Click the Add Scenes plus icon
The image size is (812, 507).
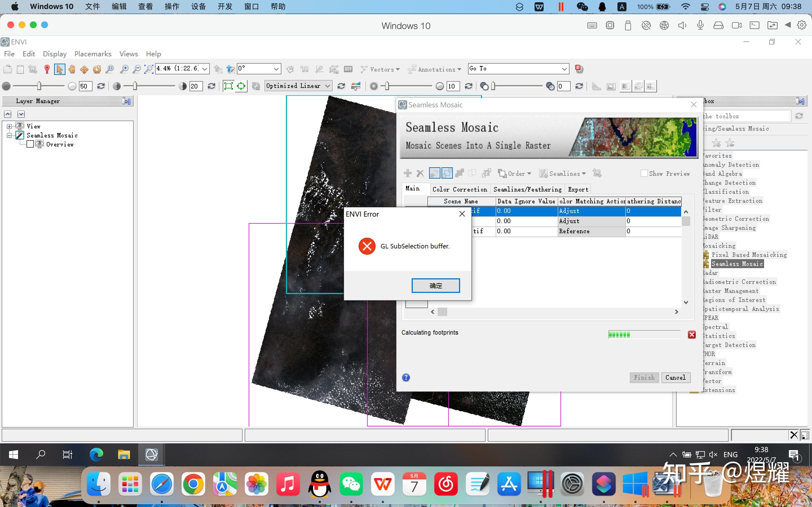point(408,173)
